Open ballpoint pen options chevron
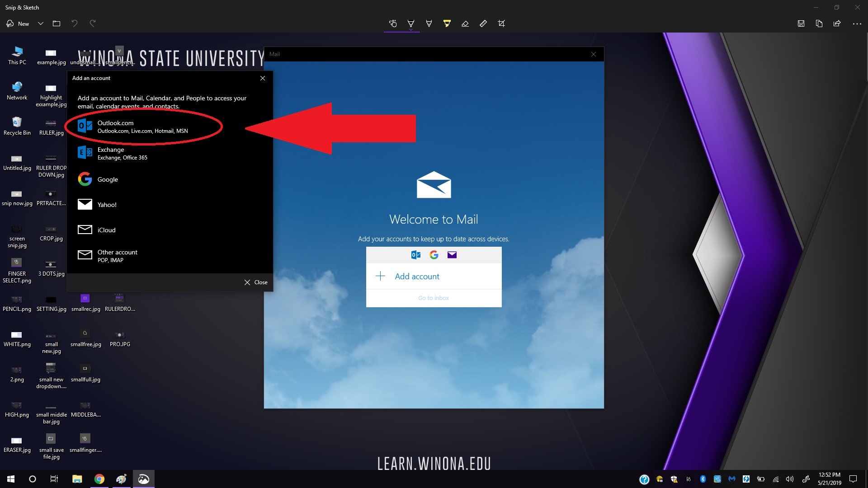Screen dimensions: 868x488 coord(411,30)
